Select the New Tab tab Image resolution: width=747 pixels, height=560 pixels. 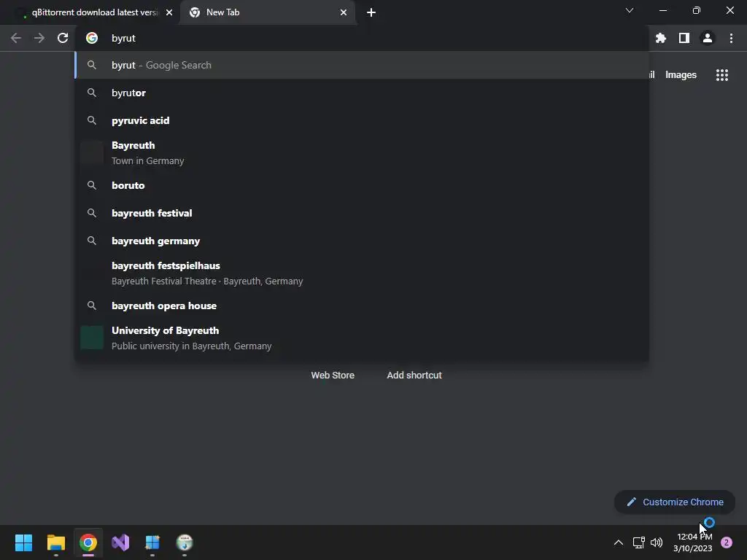pyautogui.click(x=268, y=12)
